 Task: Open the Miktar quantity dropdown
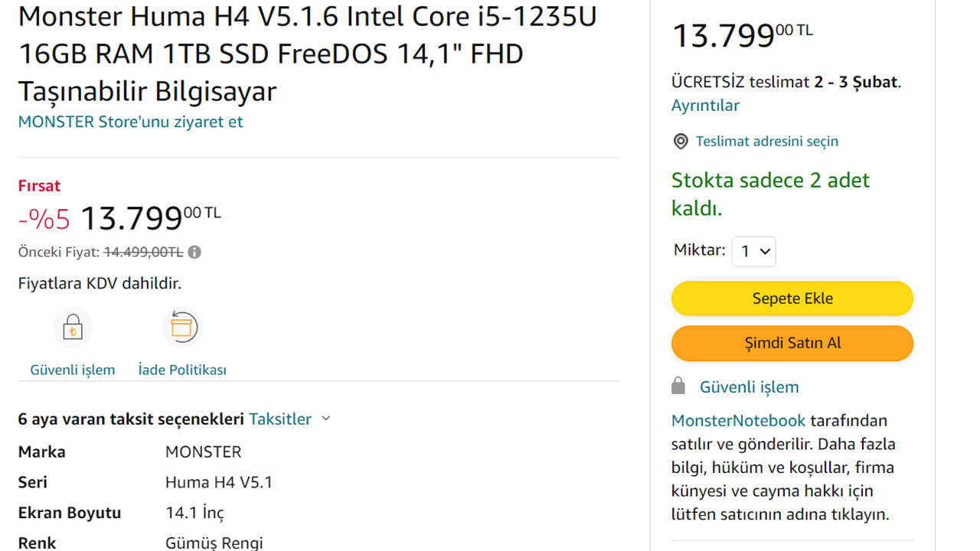point(754,252)
